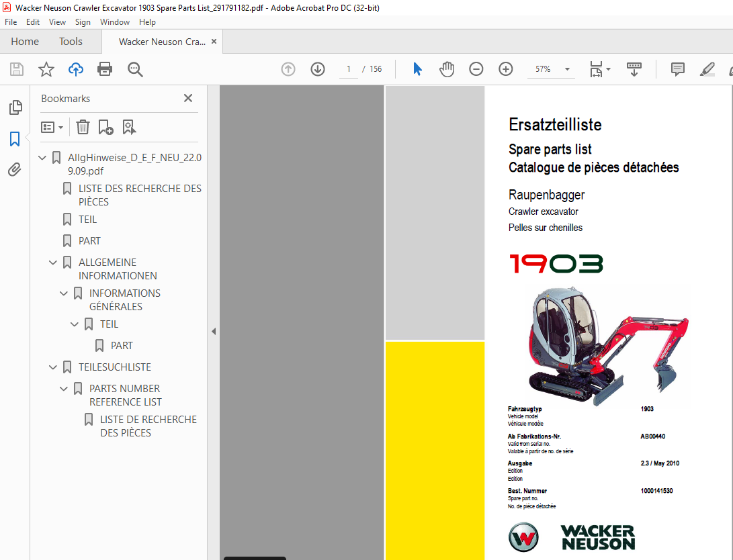This screenshot has width=733, height=560.
Task: Open the zoom level dropdown
Action: [567, 69]
